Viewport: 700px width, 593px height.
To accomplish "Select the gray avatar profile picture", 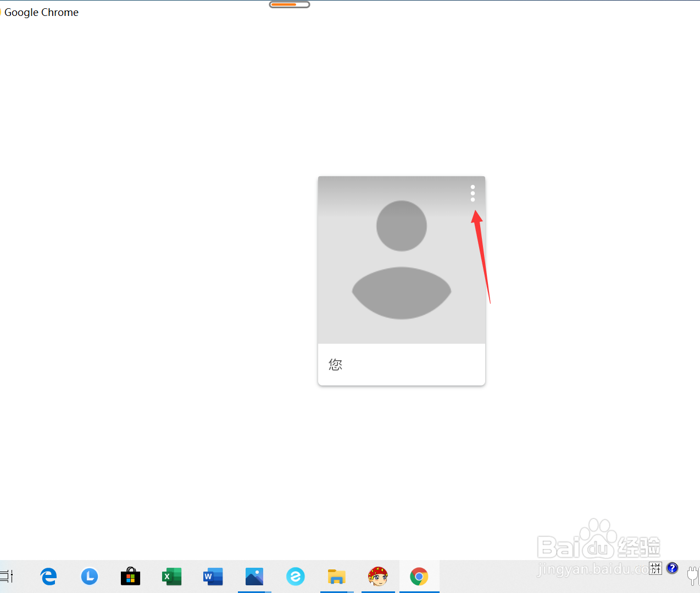I will tap(402, 260).
